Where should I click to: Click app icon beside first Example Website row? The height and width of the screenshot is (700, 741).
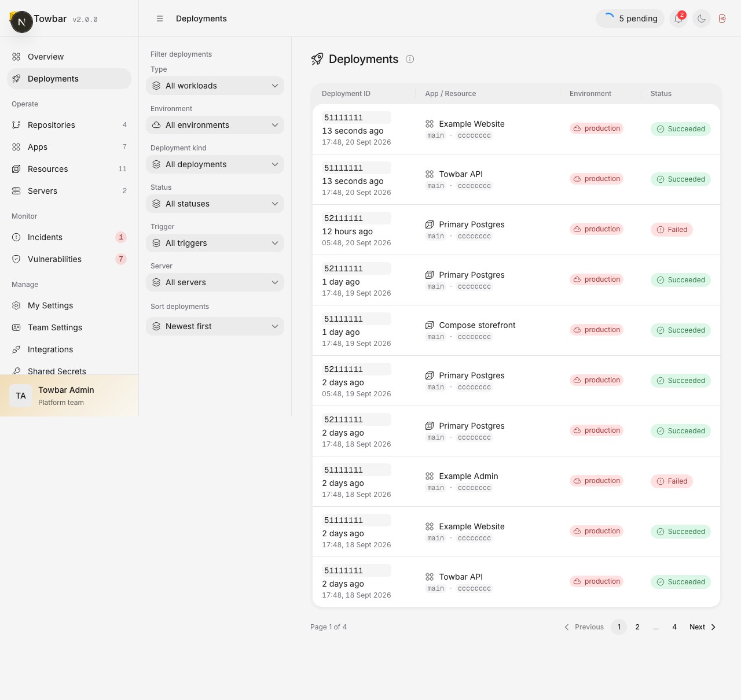(x=430, y=124)
